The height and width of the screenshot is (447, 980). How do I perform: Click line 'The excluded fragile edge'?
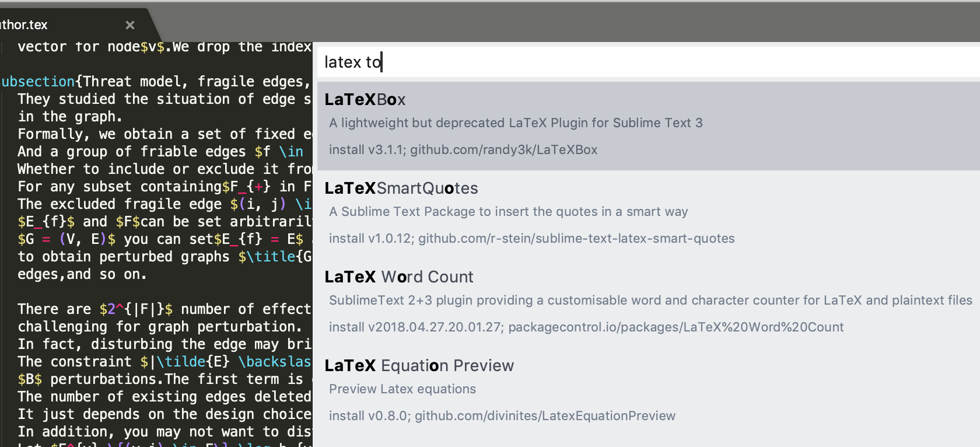coord(164,204)
